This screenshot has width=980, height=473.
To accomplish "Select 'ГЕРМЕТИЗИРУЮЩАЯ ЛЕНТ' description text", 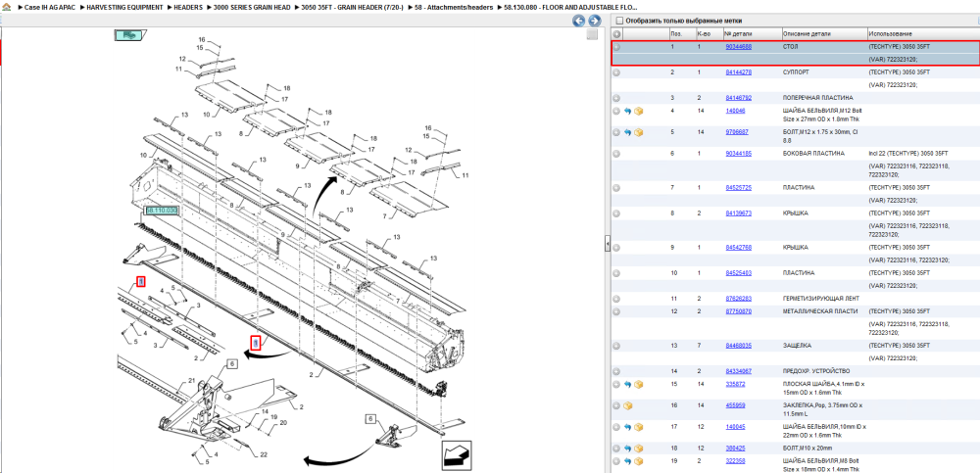I will point(820,299).
